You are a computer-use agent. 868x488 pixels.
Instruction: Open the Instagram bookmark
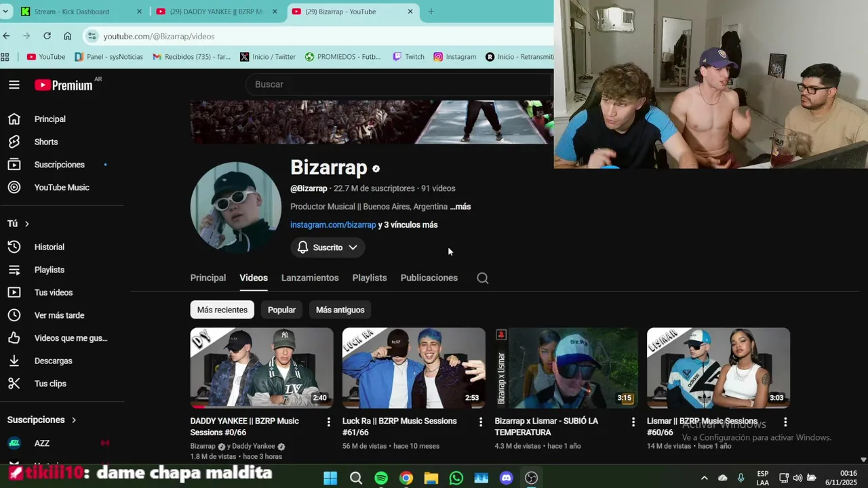455,57
